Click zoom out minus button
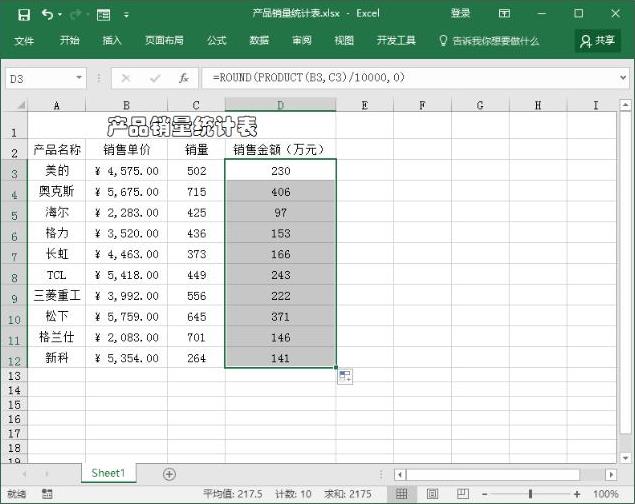This screenshot has width=635, height=504. click(485, 494)
